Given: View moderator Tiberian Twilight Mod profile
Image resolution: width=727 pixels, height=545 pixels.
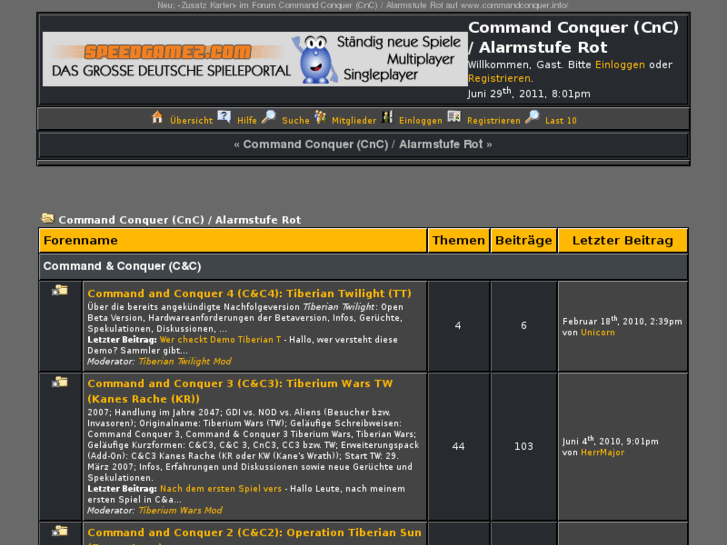Looking at the screenshot, I should click(185, 361).
